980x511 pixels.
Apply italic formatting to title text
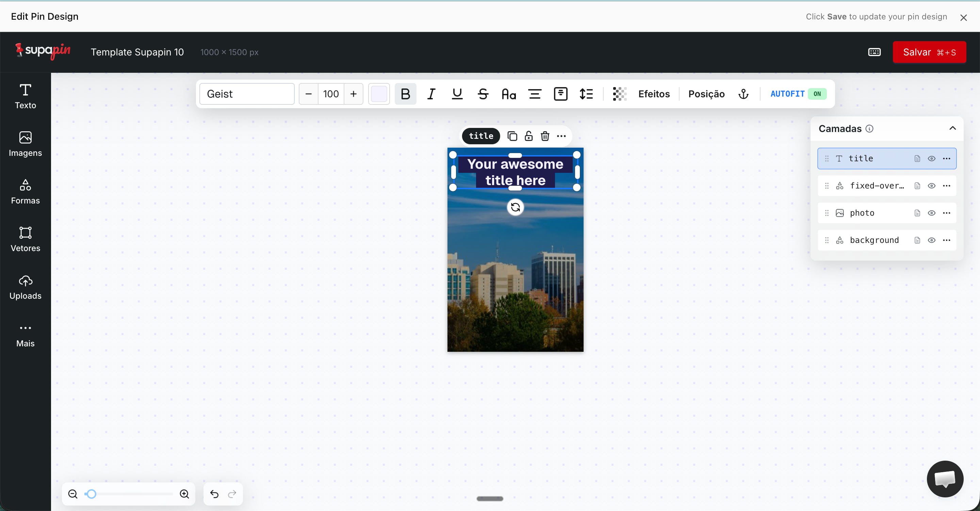pos(431,94)
